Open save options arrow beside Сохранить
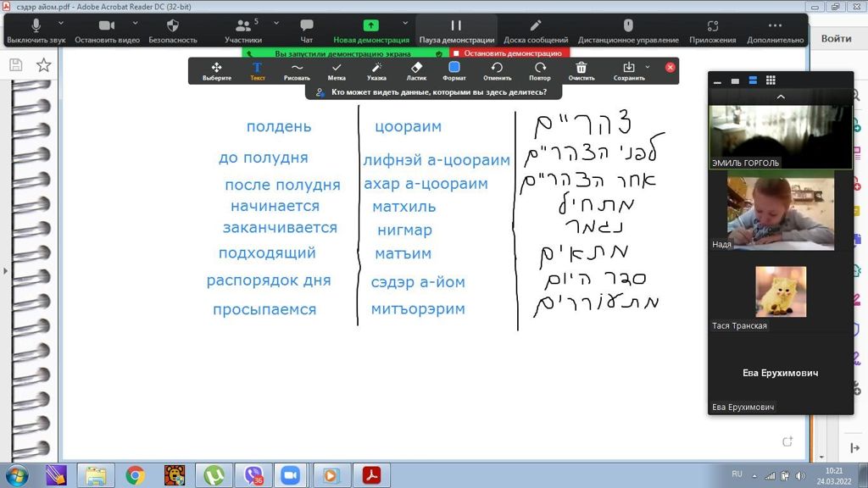Viewport: 868px width, 488px height. pyautogui.click(x=648, y=67)
